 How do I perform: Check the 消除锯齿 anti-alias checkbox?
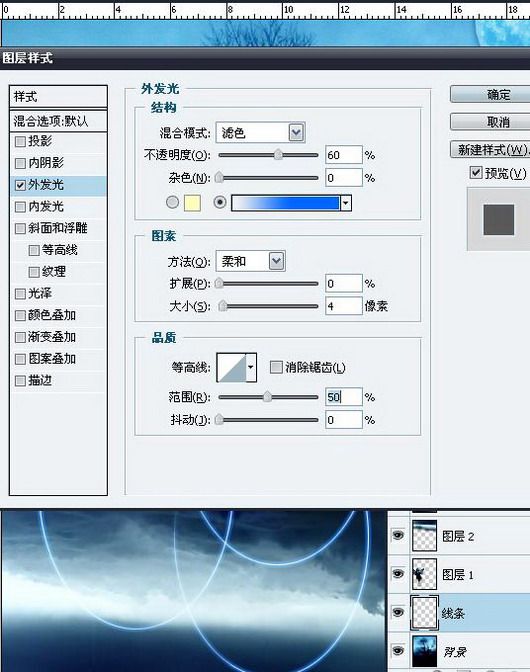(276, 367)
